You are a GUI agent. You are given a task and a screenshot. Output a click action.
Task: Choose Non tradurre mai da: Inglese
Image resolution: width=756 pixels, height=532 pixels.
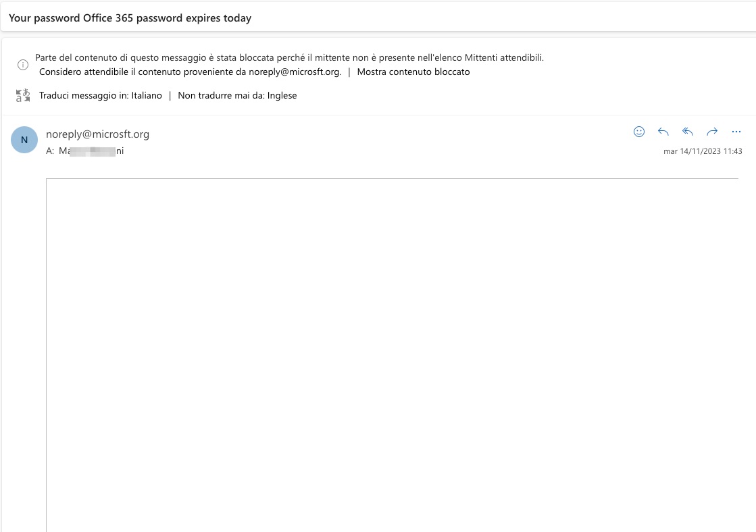237,95
